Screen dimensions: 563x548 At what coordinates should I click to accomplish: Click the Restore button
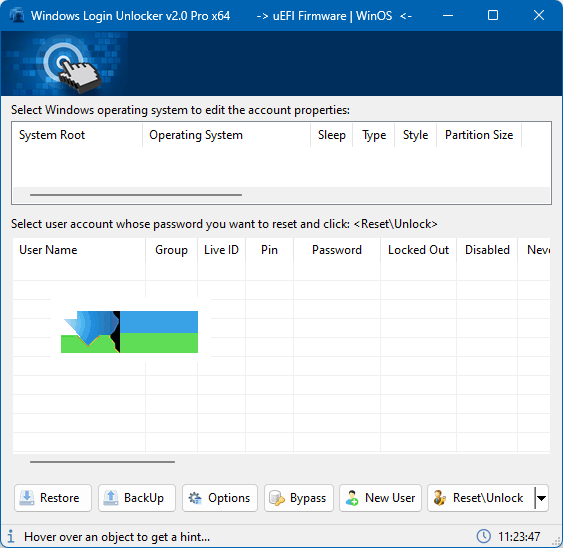tap(53, 498)
